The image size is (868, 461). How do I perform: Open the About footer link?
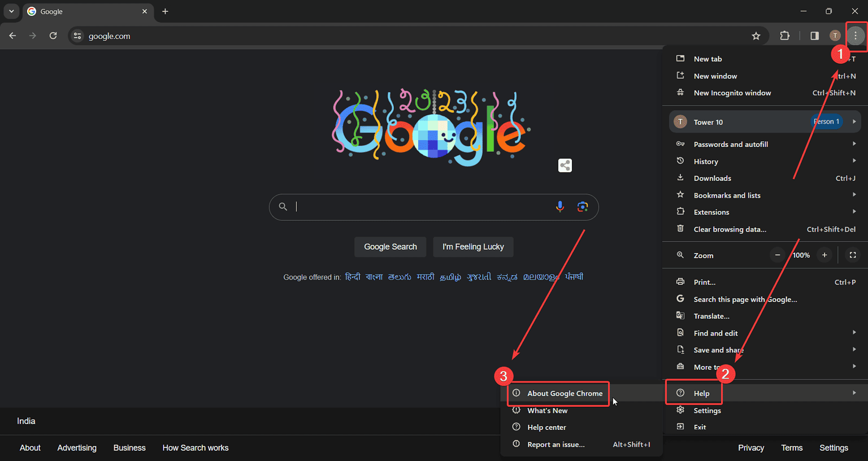click(x=30, y=448)
